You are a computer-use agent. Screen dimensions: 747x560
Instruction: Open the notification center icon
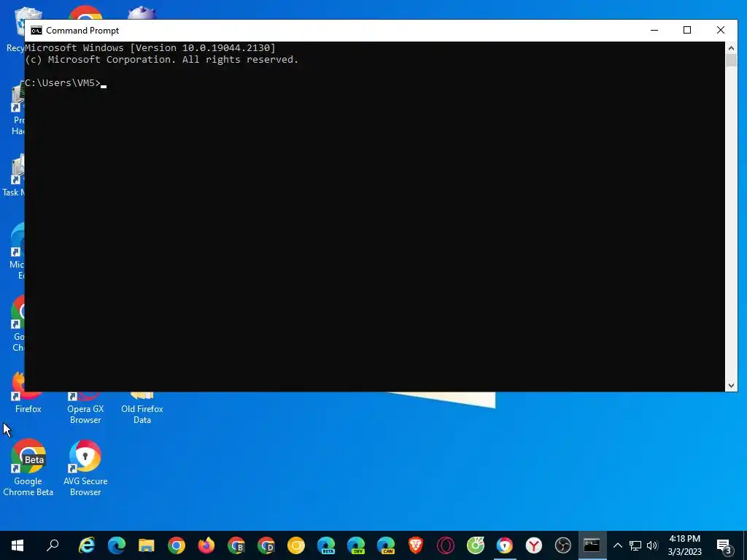coord(724,546)
